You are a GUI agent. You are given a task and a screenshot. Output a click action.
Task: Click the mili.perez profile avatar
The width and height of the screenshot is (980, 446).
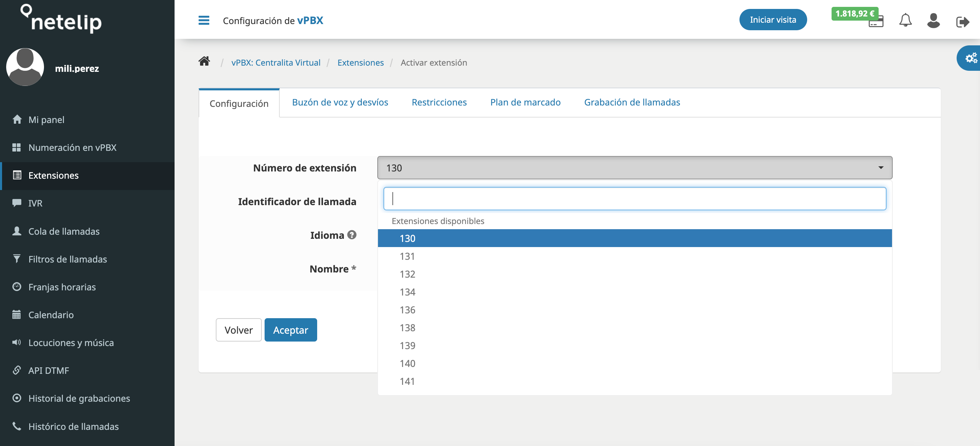tap(25, 67)
